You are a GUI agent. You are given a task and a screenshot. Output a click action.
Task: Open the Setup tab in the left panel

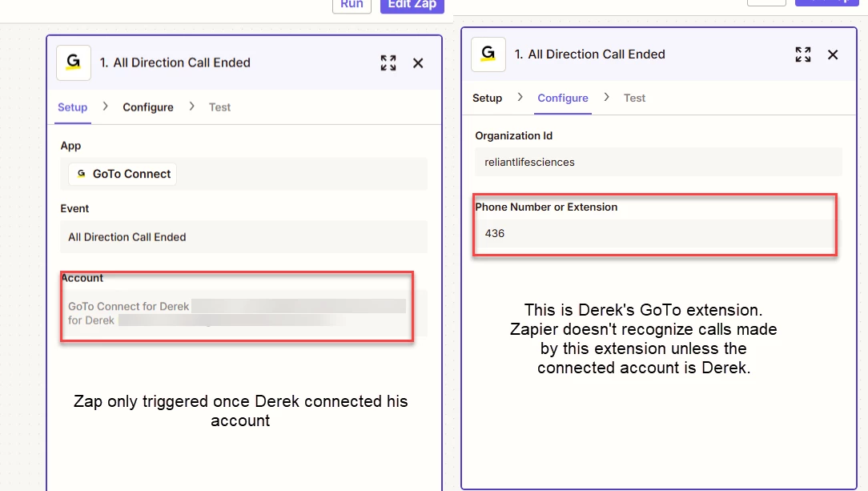(73, 107)
